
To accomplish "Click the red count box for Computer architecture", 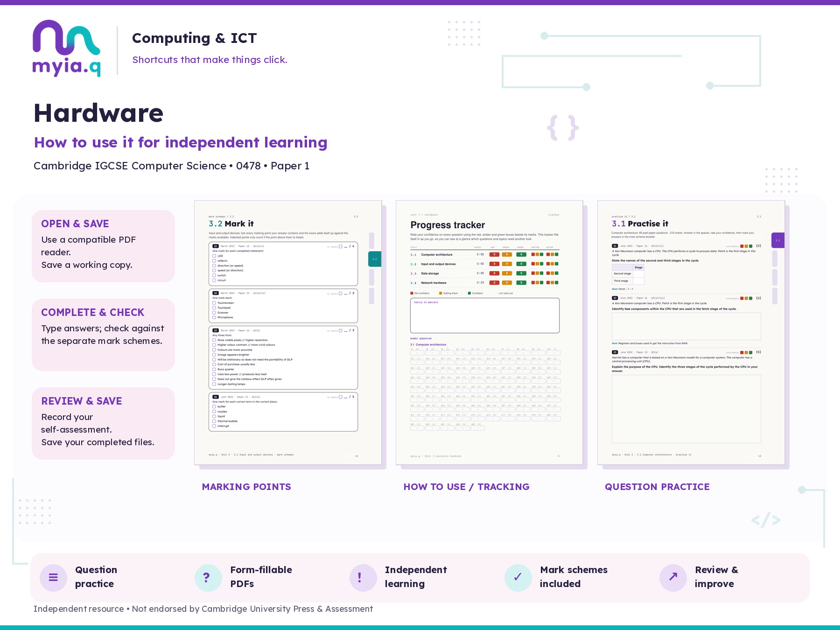I will [494, 255].
